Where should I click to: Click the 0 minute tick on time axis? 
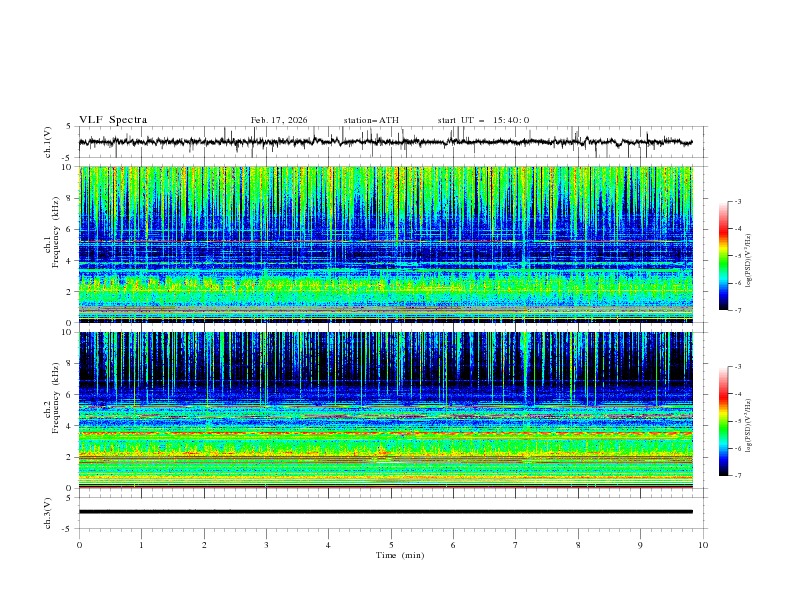pos(79,545)
